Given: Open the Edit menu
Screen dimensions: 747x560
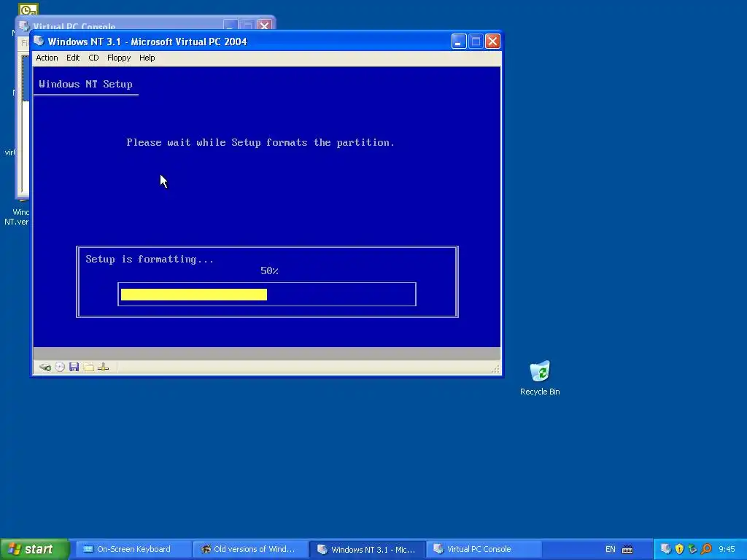Looking at the screenshot, I should click(x=73, y=58).
